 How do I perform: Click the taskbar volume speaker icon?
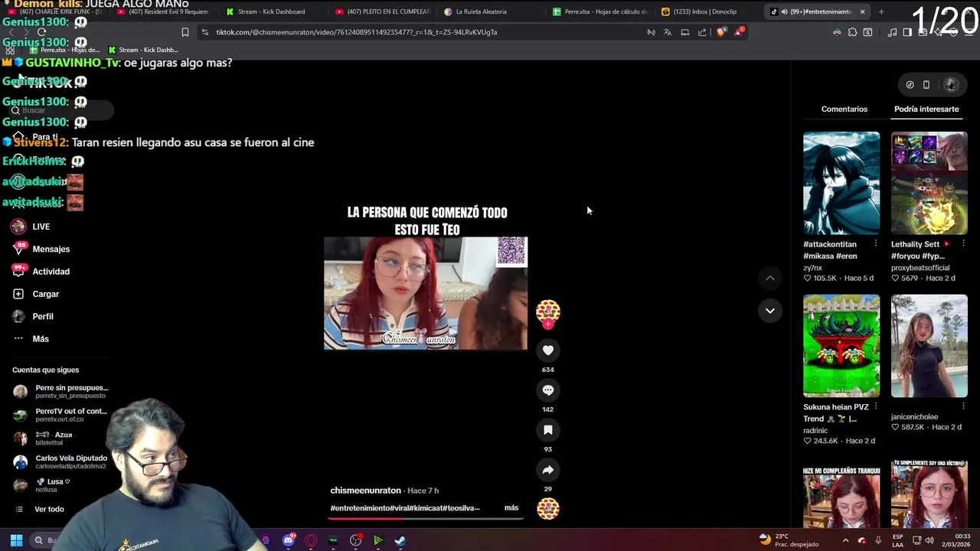(929, 540)
